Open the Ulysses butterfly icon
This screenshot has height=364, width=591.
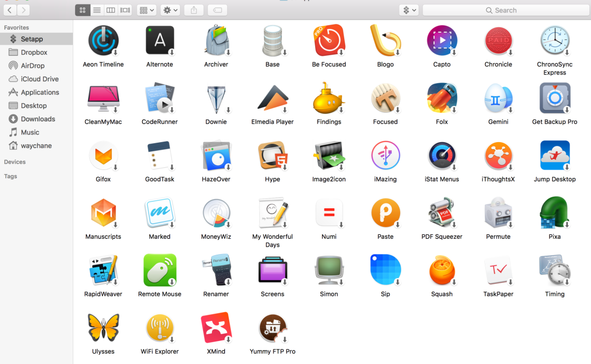pos(103,327)
